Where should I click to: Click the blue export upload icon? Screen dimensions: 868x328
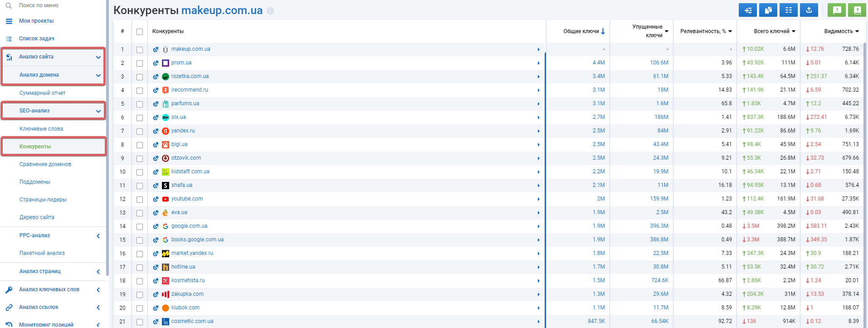(809, 10)
